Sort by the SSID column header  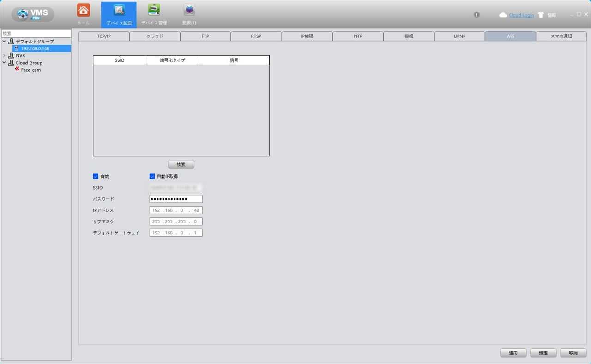click(120, 60)
